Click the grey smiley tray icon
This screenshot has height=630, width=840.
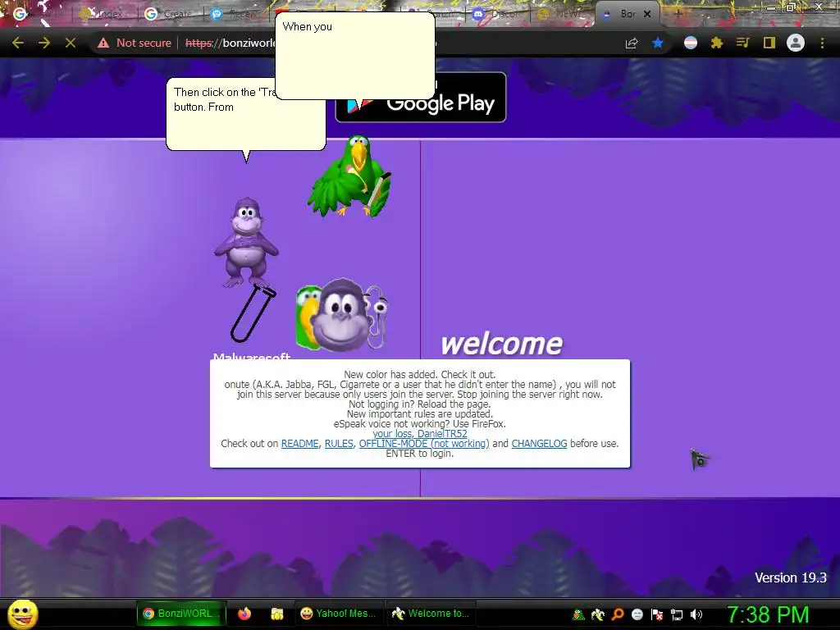[x=637, y=615]
